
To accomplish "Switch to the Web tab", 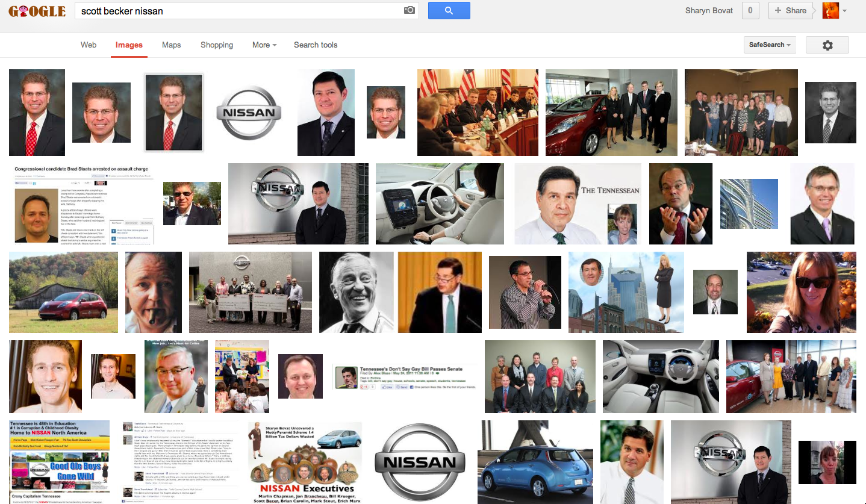I will click(89, 45).
